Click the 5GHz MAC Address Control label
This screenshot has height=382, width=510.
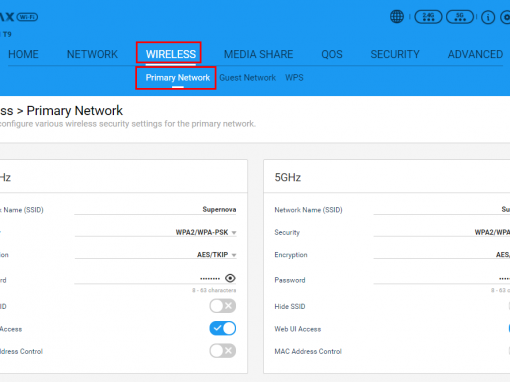308,351
